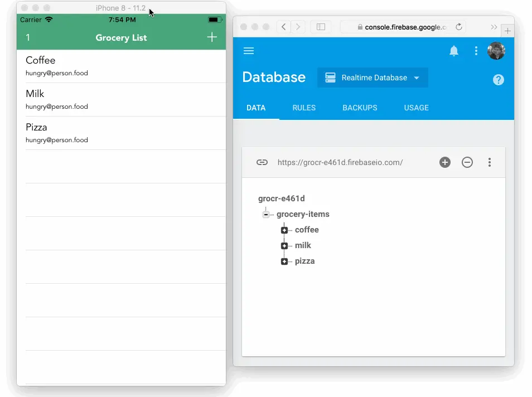Open the Firebase hamburger navigation menu
The width and height of the screenshot is (532, 397).
click(249, 51)
